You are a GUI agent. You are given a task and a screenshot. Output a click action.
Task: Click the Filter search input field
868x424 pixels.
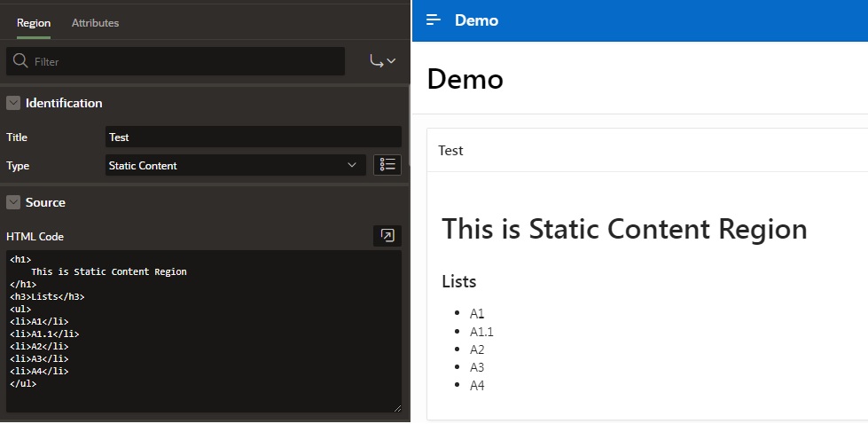point(186,61)
